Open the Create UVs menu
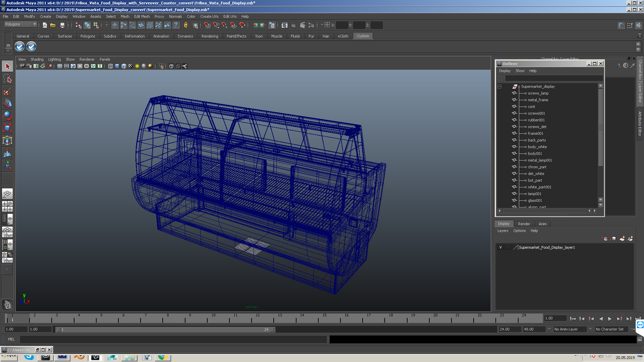Image resolution: width=644 pixels, height=362 pixels. click(209, 16)
